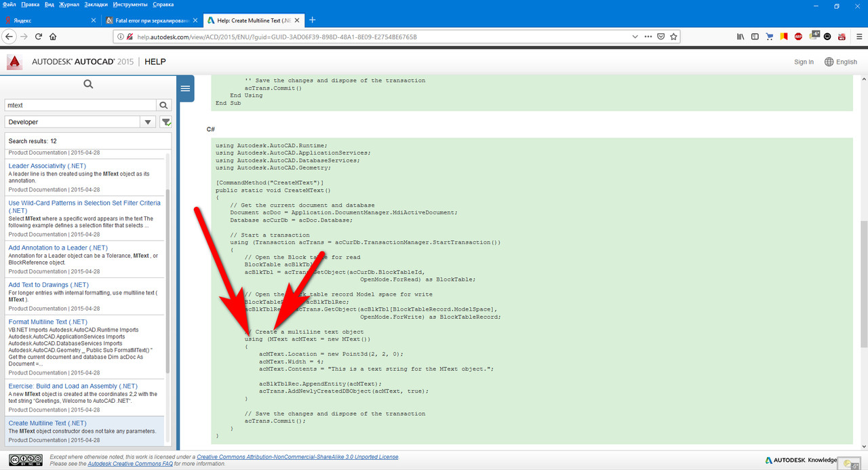Save page to Pocket

coord(661,37)
